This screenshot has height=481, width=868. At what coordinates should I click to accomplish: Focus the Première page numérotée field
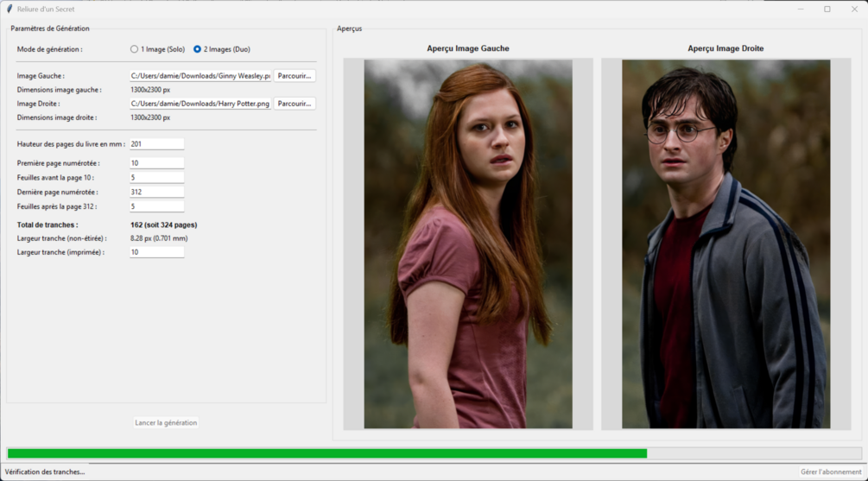(156, 163)
